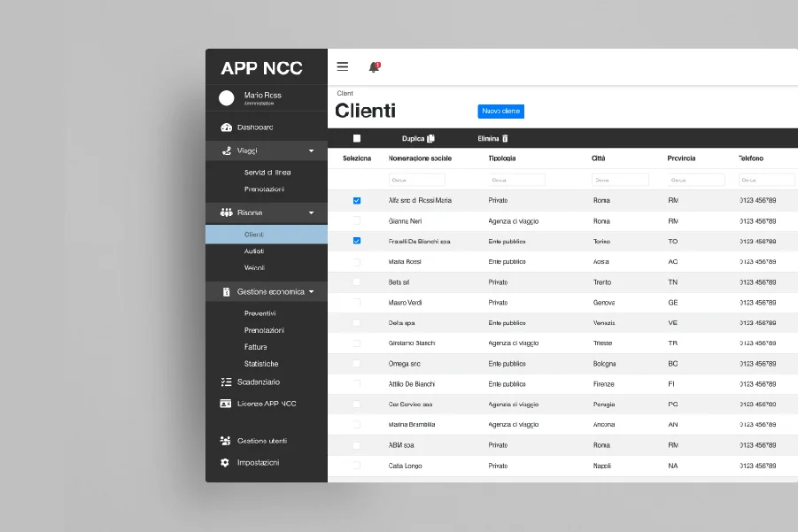Click the Dashboard gauge icon
The width and height of the screenshot is (798, 532).
[x=226, y=127]
